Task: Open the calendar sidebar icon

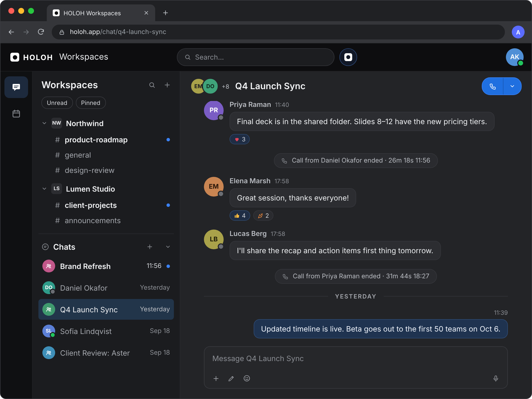Action: point(16,114)
